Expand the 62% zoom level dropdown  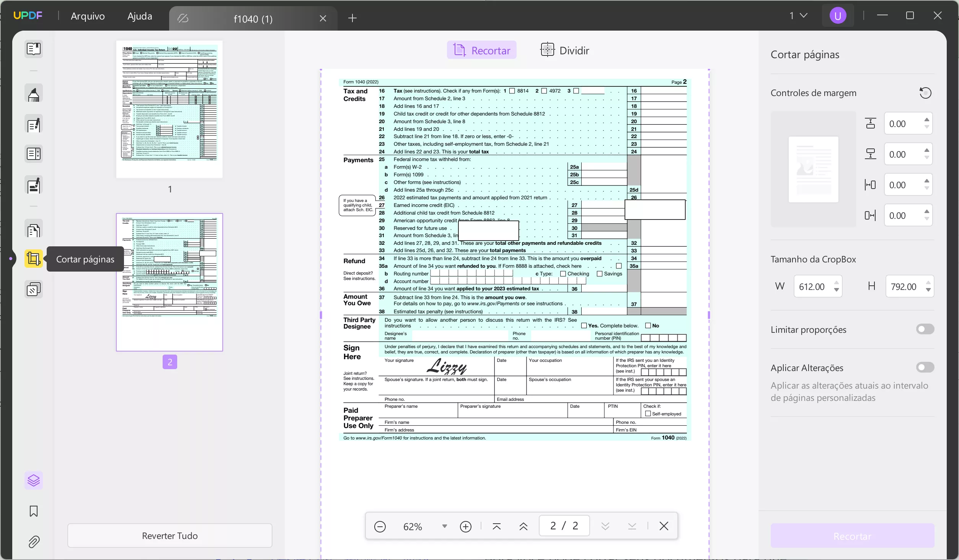[444, 526]
